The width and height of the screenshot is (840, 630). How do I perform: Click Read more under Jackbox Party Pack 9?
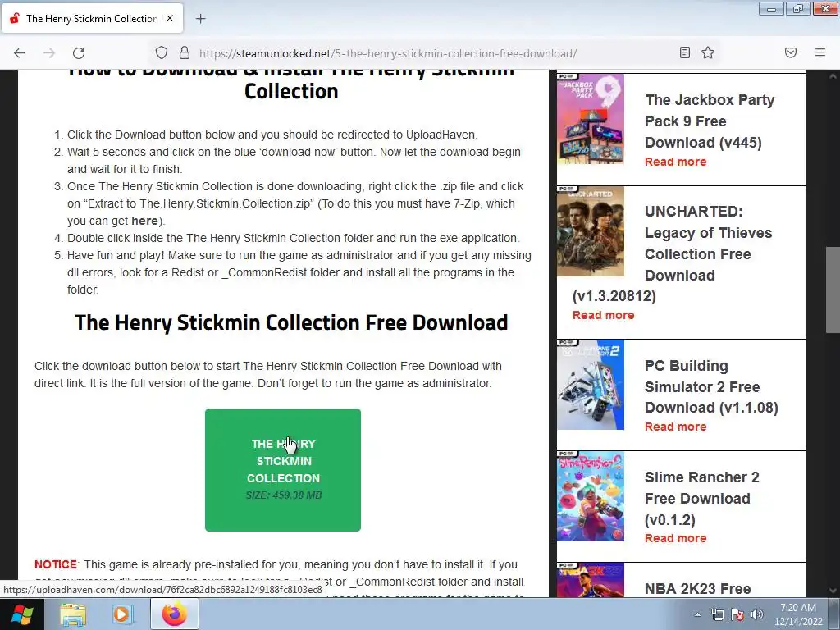[675, 162]
